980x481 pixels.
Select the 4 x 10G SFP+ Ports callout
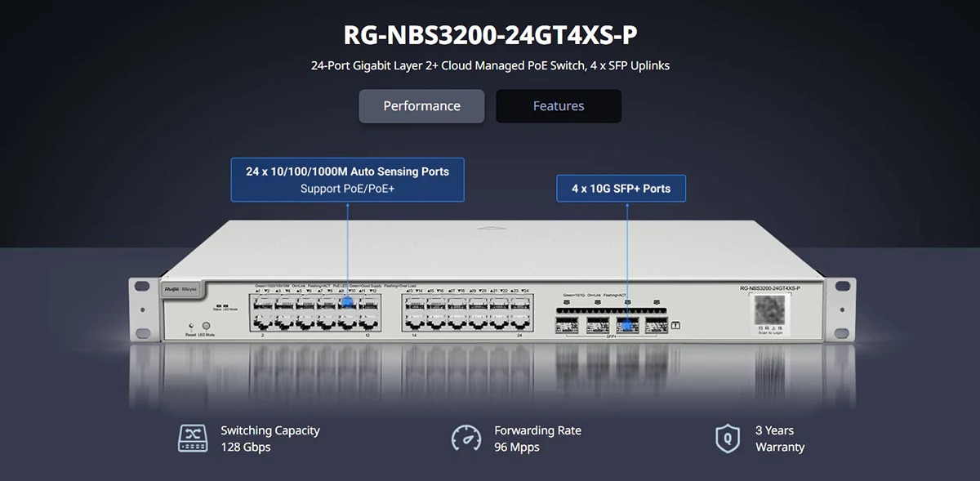point(621,189)
